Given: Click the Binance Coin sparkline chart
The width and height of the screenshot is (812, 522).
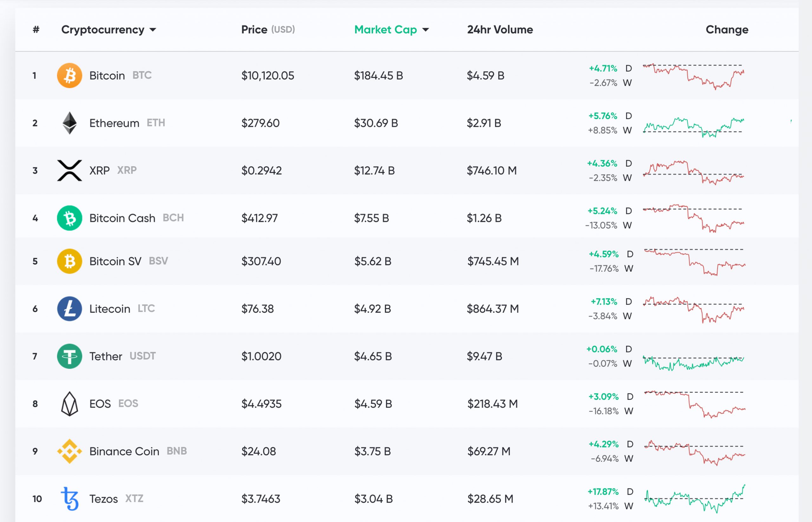Looking at the screenshot, I should tap(694, 453).
